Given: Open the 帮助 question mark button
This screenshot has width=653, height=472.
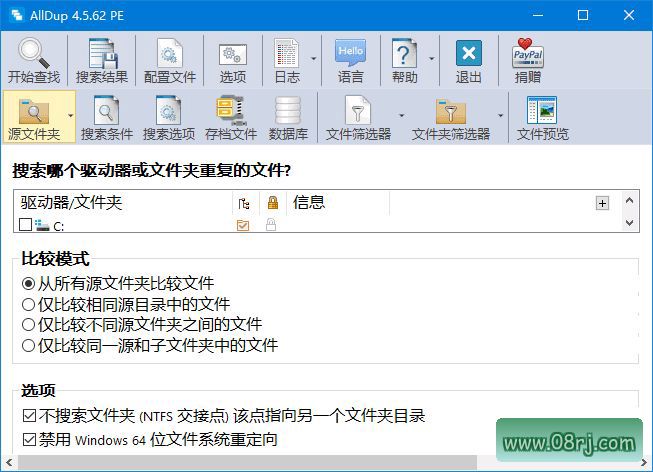Looking at the screenshot, I should click(404, 61).
